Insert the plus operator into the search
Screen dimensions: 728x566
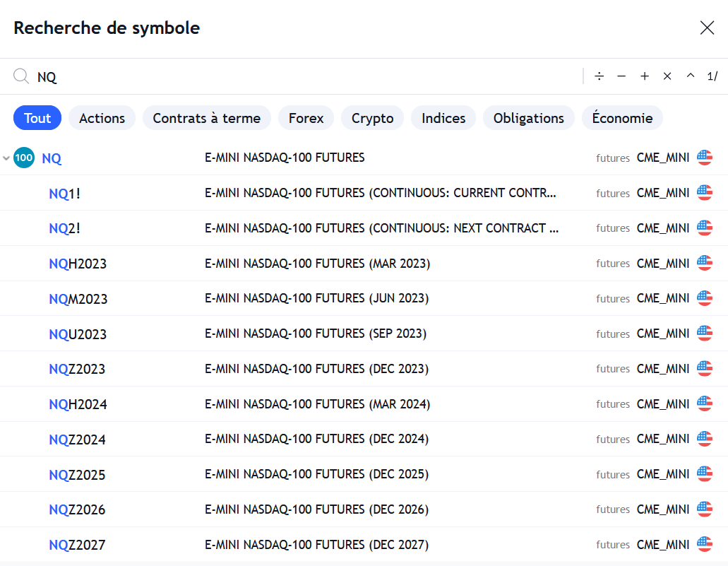(x=645, y=76)
